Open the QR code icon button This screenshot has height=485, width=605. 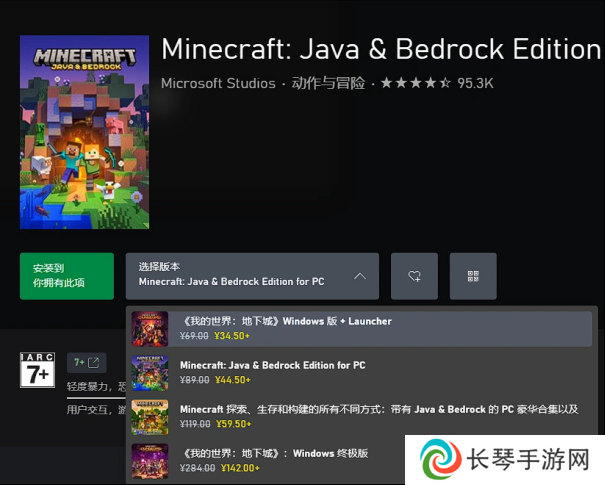[x=473, y=276]
